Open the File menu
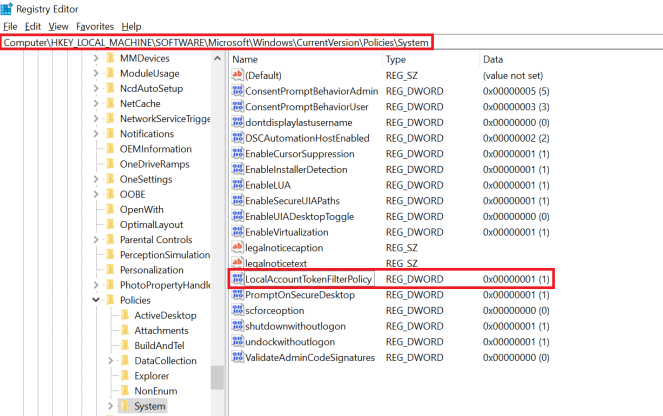This screenshot has height=416, width=663. pos(11,26)
